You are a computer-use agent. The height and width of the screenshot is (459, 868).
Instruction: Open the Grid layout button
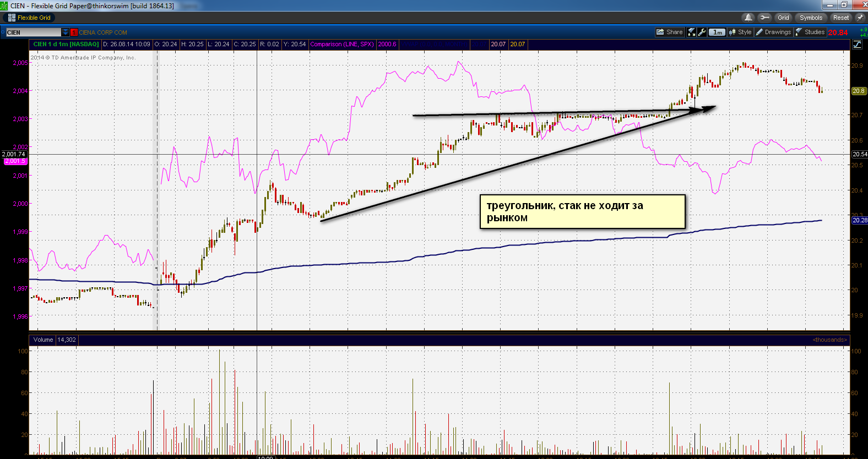click(x=783, y=18)
